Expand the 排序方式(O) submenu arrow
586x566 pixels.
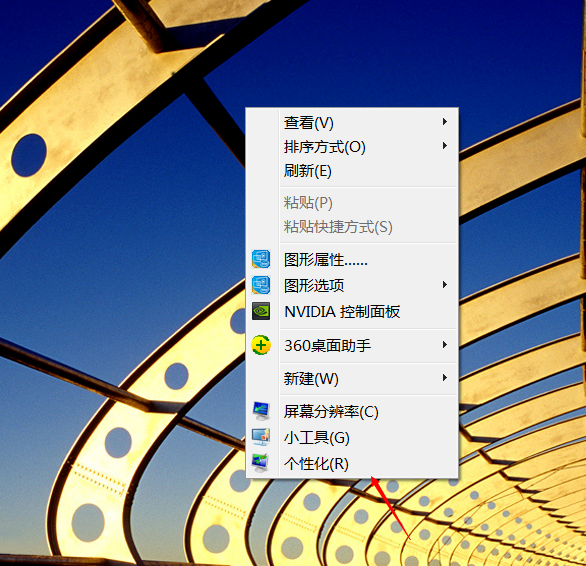pyautogui.click(x=445, y=145)
